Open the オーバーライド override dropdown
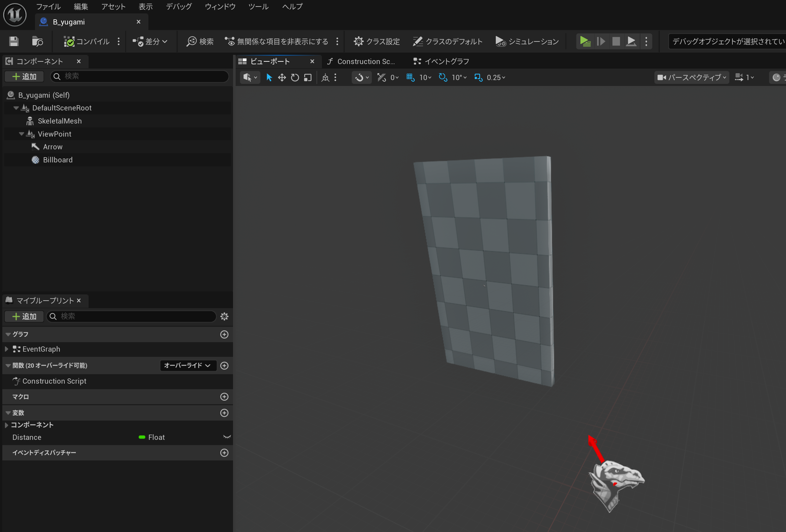The height and width of the screenshot is (532, 786). (188, 365)
